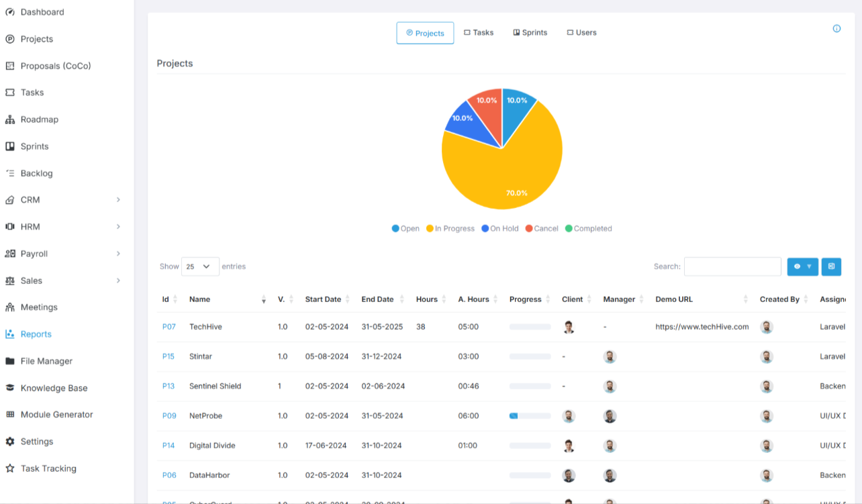862x504 pixels.
Task: Click the Sprints board icon in sidebar
Action: 10,146
